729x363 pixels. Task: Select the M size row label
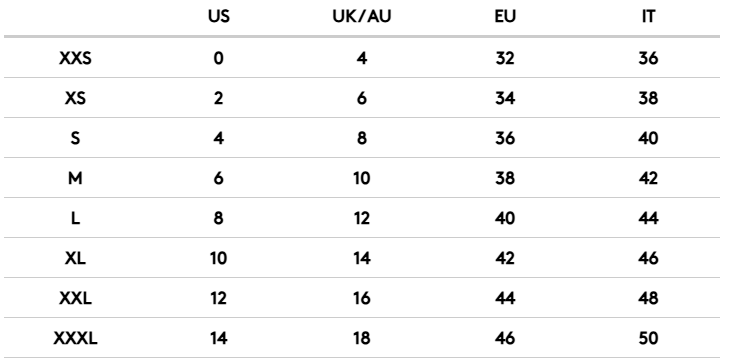click(x=75, y=178)
